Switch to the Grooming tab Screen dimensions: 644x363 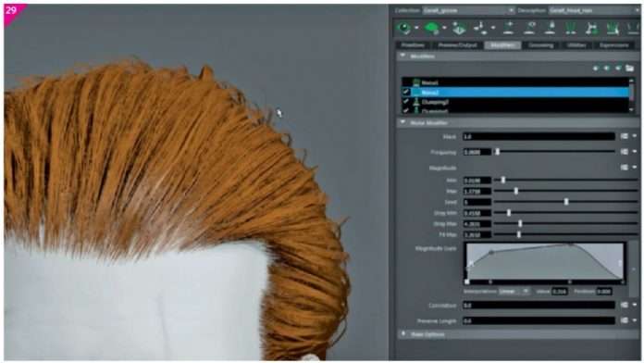click(x=540, y=45)
